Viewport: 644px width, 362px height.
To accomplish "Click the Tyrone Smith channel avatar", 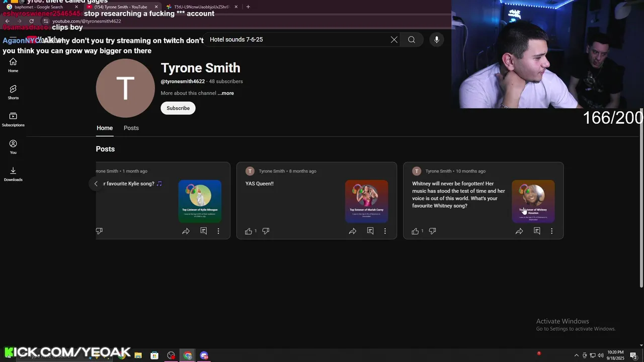I will (125, 88).
